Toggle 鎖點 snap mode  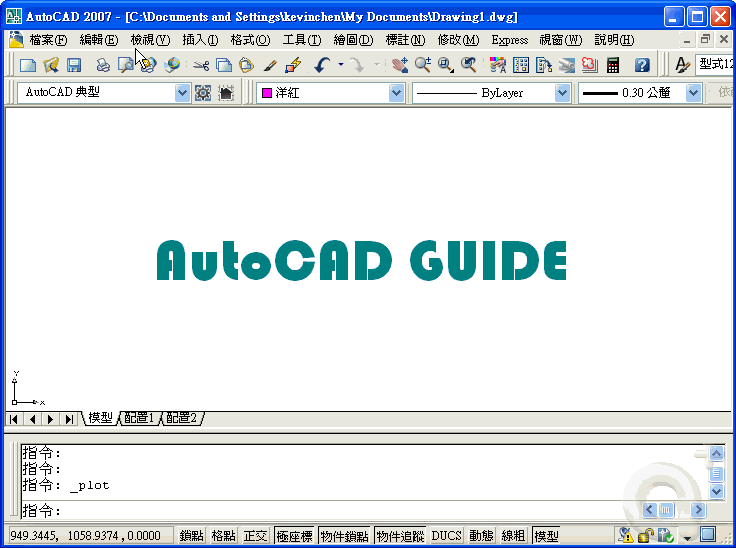192,535
